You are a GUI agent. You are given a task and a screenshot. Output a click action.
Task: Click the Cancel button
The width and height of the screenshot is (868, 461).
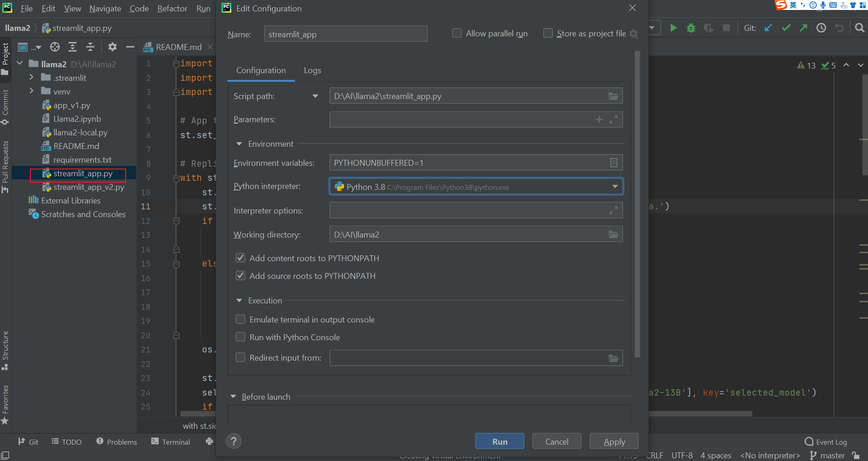557,441
